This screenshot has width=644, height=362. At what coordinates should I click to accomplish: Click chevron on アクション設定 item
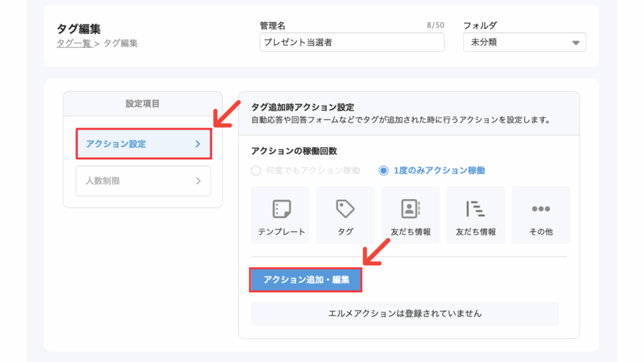pos(198,144)
